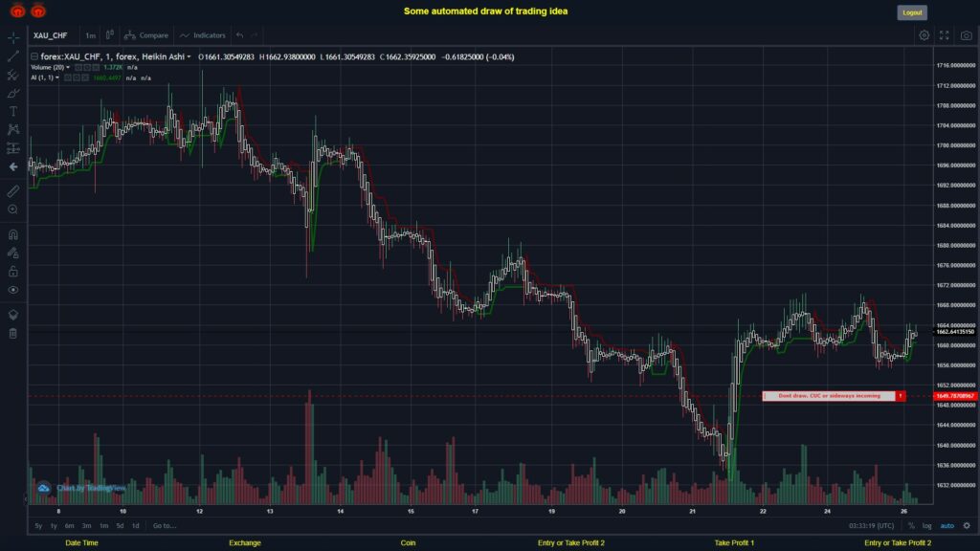980x551 pixels.
Task: Expand the forex:XAU_CHF Heikin Ashi dropdown
Action: [189, 56]
